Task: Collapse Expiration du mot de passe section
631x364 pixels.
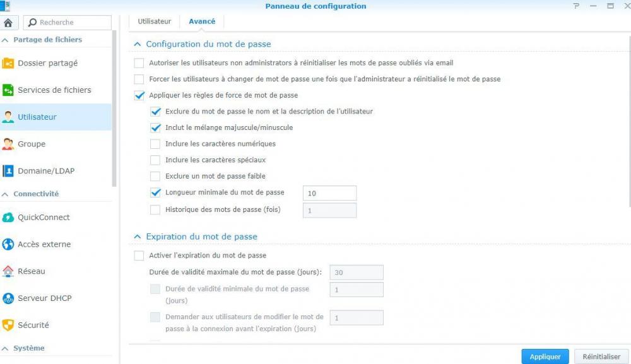Action: coord(137,237)
